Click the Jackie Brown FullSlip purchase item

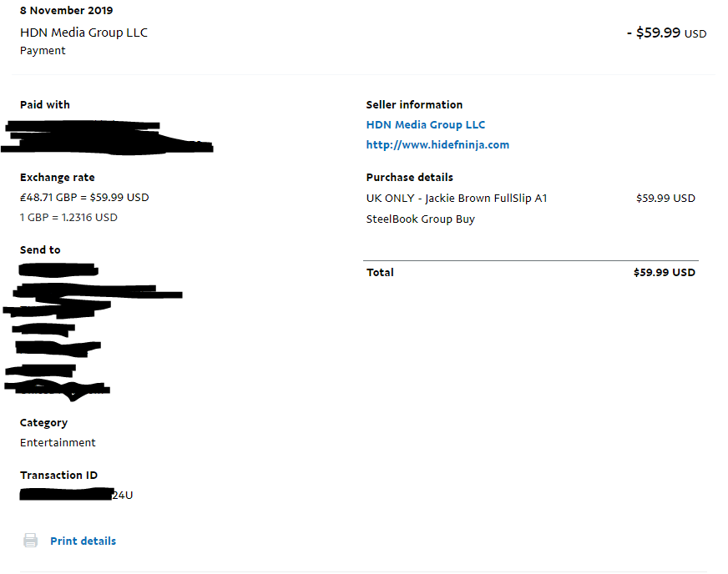(457, 209)
